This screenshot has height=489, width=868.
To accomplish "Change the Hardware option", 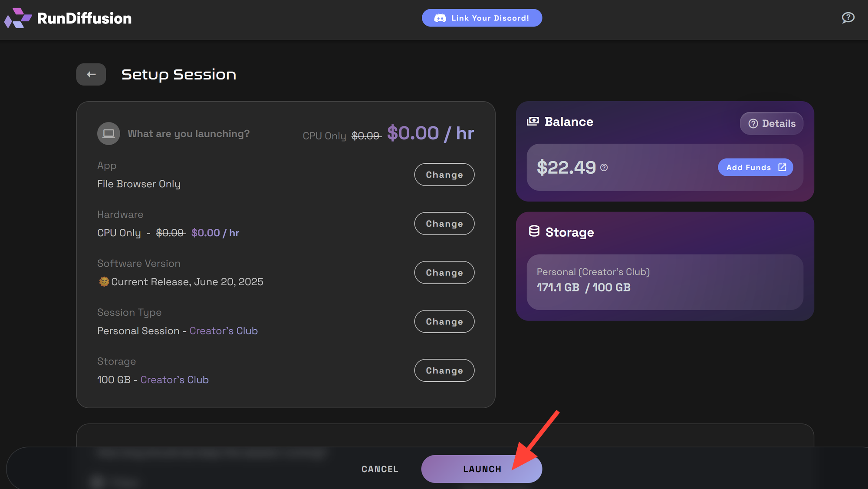I will 444,224.
